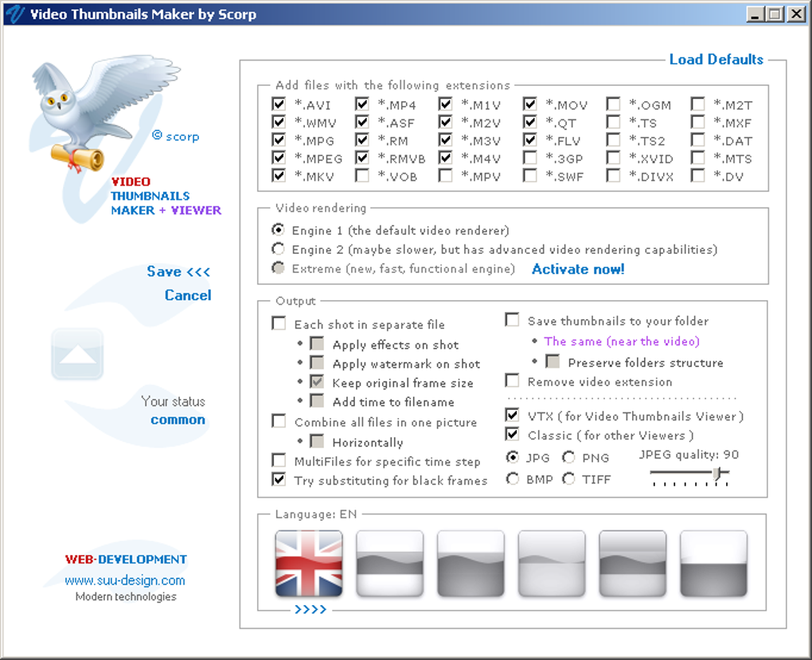This screenshot has height=660, width=812.
Task: Select Engine 1 default video renderer
Action: pyautogui.click(x=278, y=229)
